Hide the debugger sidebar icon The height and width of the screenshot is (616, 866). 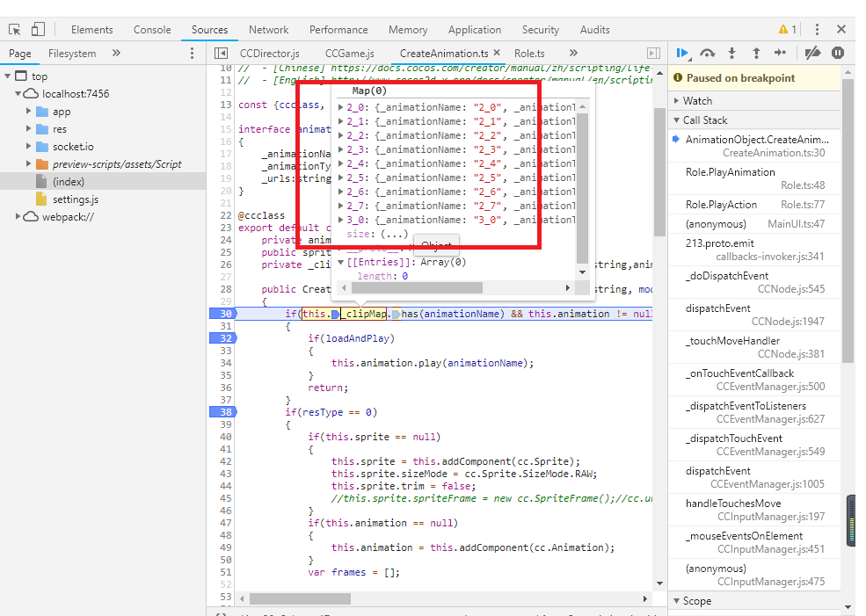(x=653, y=53)
